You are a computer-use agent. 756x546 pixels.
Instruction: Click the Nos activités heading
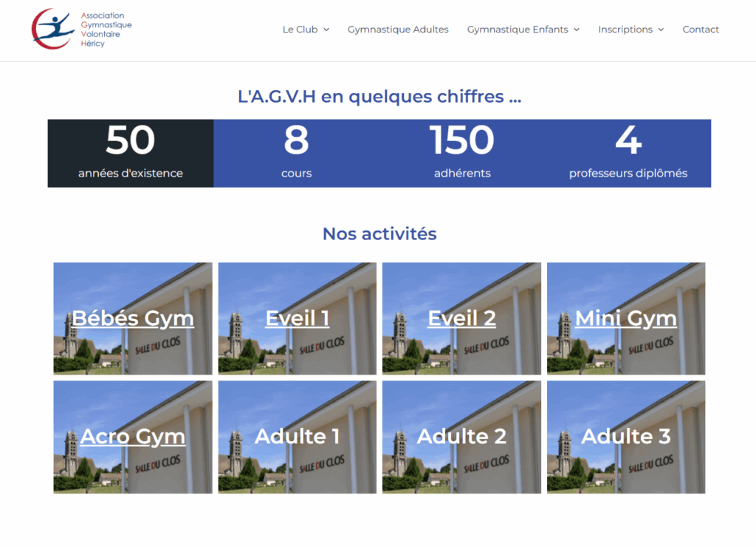[379, 233]
